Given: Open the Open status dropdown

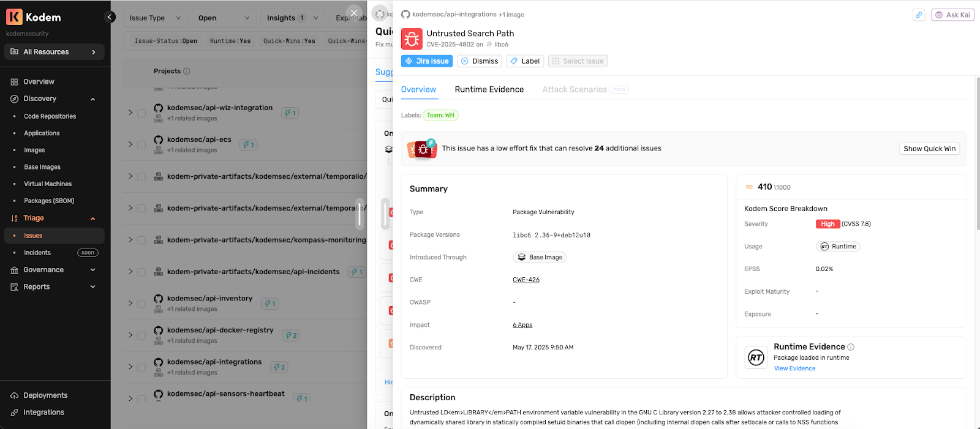Looking at the screenshot, I should point(224,18).
